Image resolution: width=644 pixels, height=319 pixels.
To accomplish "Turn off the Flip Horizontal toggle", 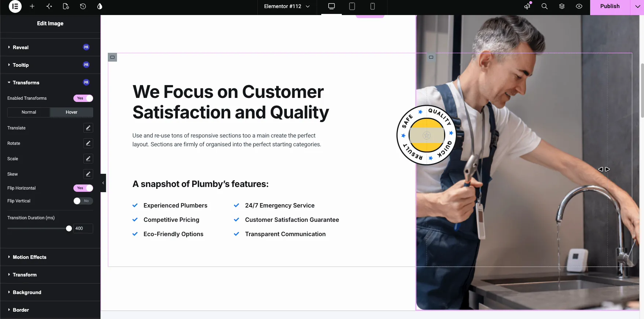I will click(83, 188).
